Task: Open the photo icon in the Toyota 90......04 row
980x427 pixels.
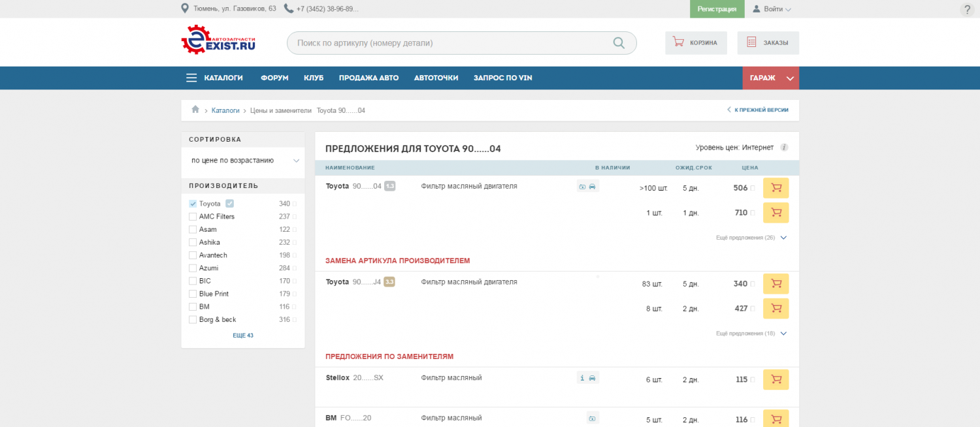Action: tap(582, 187)
